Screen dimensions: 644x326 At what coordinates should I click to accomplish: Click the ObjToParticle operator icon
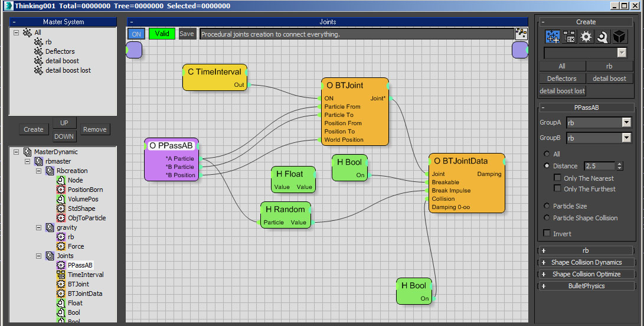coord(61,218)
